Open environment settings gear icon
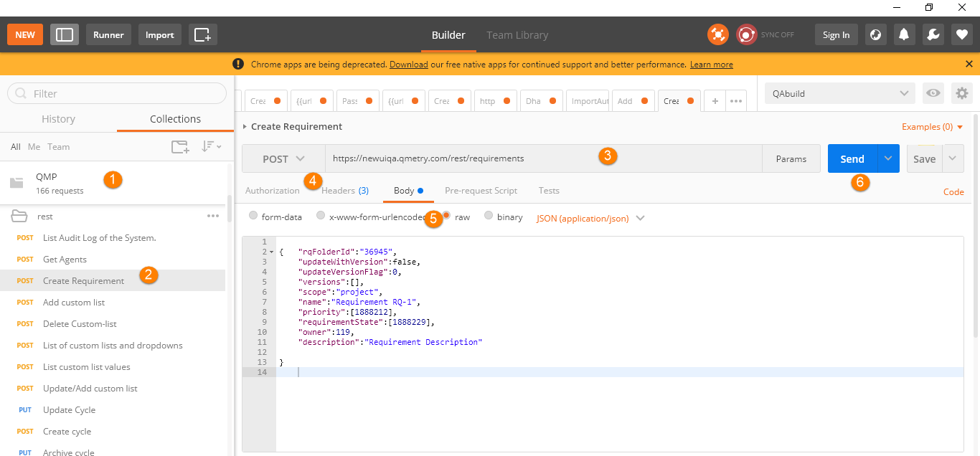The image size is (980, 456). [961, 93]
